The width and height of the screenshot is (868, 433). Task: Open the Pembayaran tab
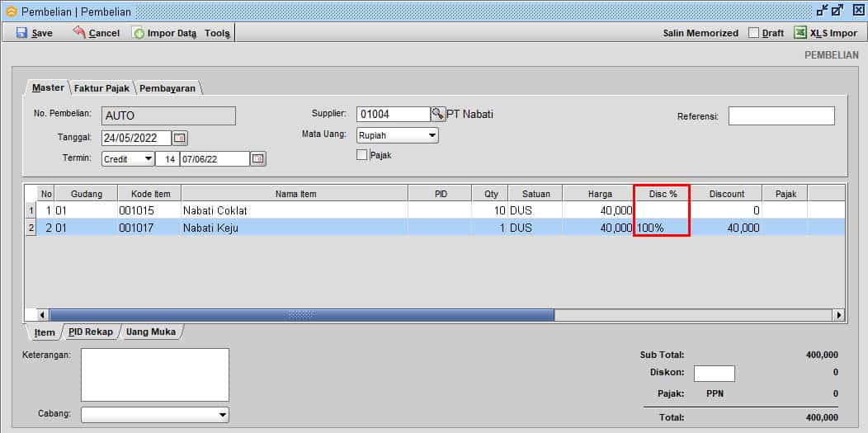(167, 88)
